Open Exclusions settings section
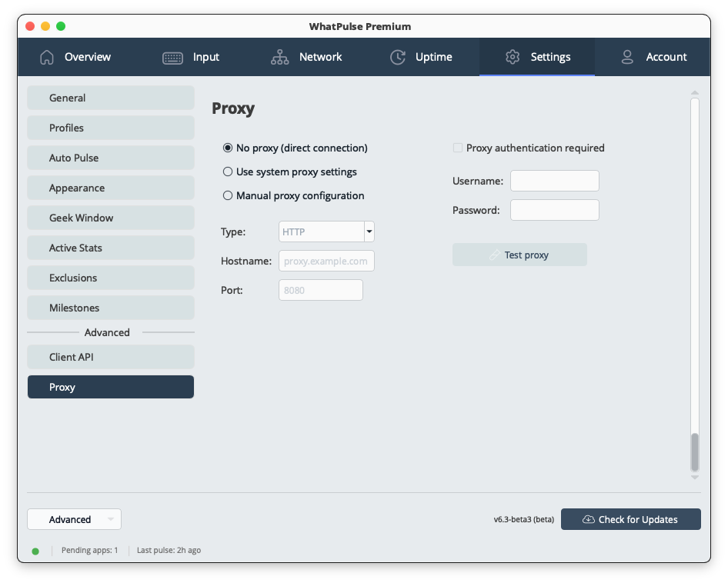The image size is (728, 583). point(111,278)
